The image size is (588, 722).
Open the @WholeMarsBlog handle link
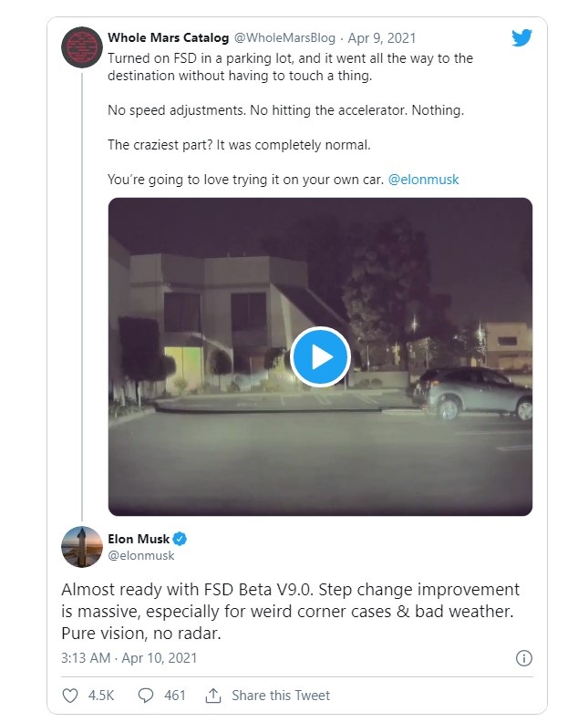284,37
